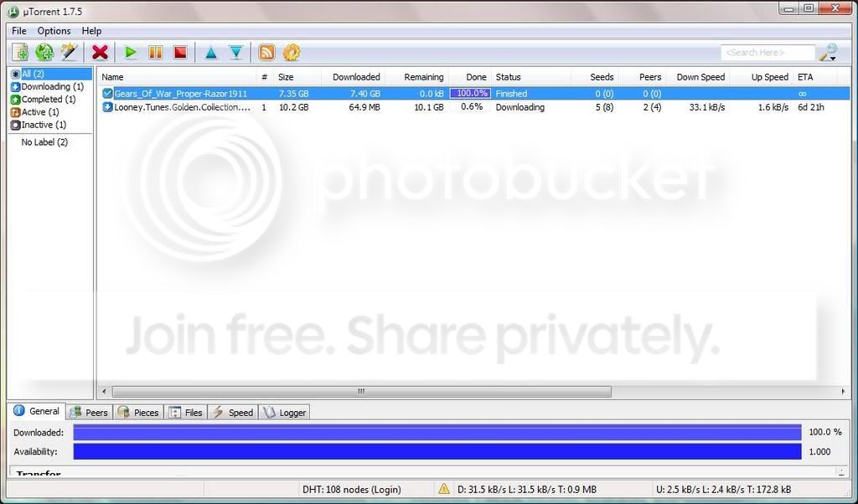The image size is (858, 504).
Task: Click the details pane scroll down arrow
Action: pos(841,472)
